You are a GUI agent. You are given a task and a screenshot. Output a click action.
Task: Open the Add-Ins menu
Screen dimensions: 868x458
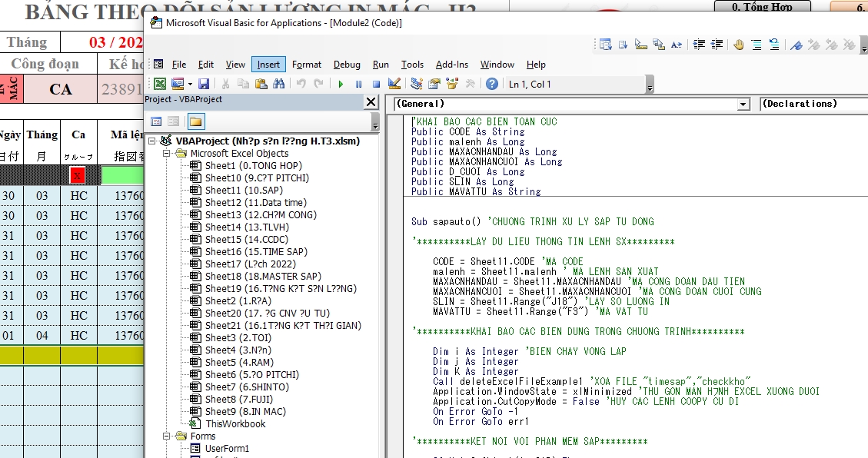[x=452, y=65]
